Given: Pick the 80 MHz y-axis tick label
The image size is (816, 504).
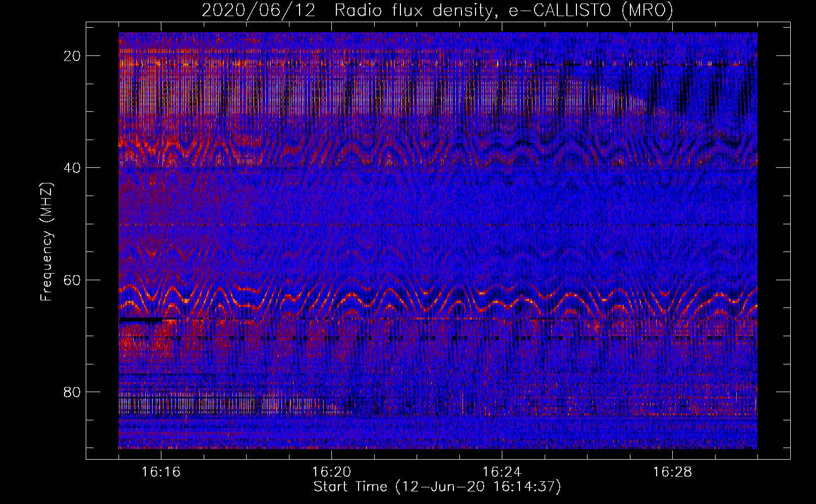Looking at the screenshot, I should [x=72, y=392].
